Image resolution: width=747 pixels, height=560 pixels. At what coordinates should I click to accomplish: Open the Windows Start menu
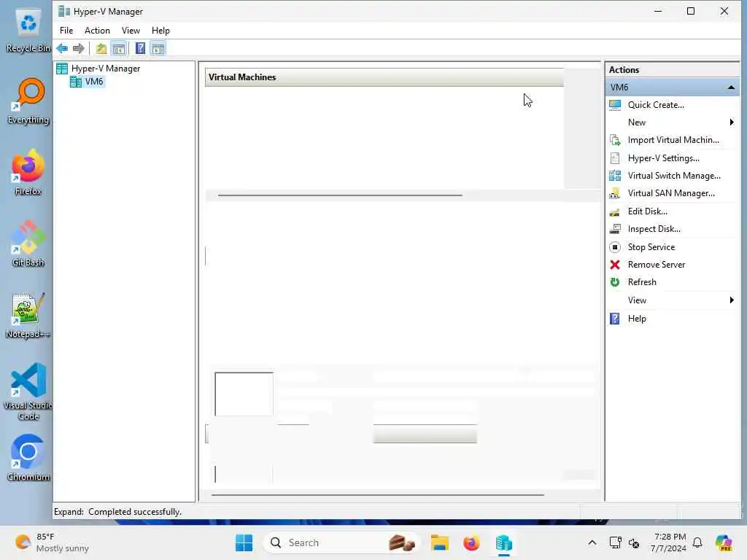(x=244, y=542)
